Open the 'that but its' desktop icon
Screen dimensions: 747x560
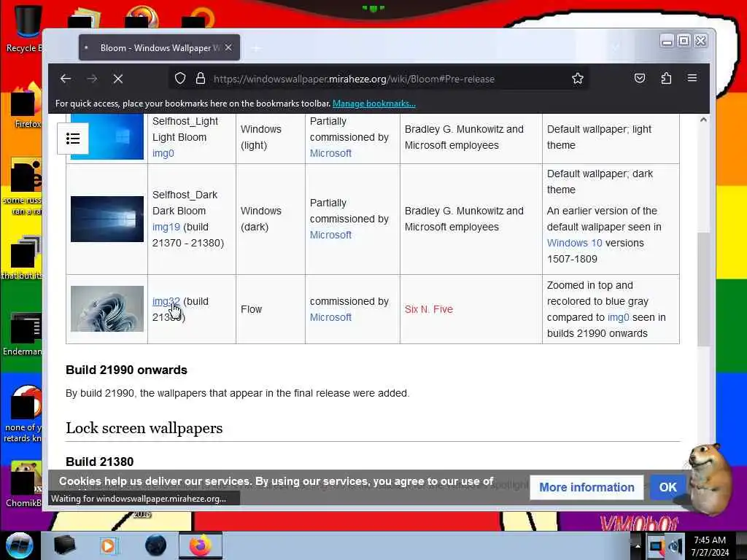point(22,257)
